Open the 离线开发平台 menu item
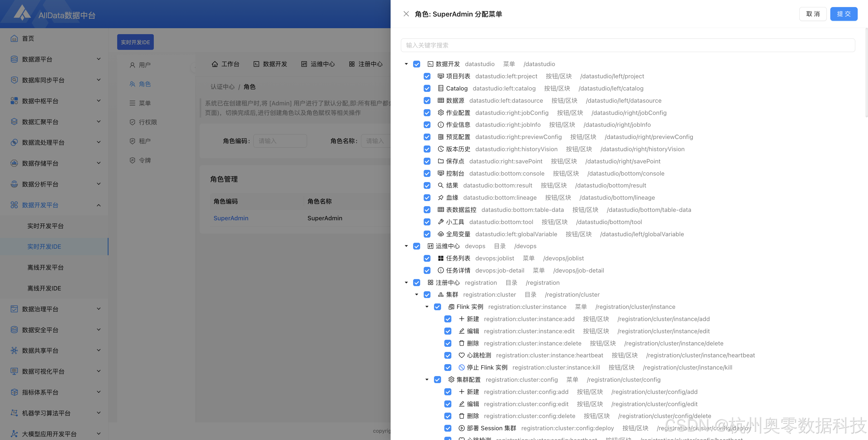The width and height of the screenshot is (868, 440). [46, 267]
